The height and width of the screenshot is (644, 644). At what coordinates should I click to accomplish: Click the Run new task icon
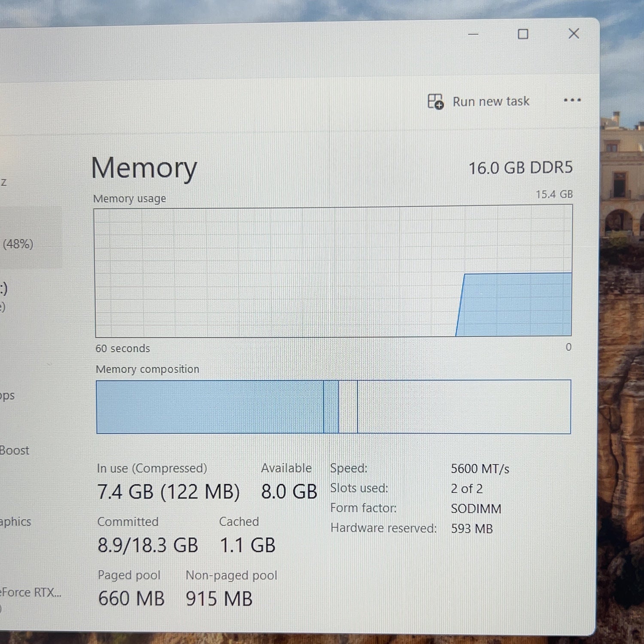[435, 102]
